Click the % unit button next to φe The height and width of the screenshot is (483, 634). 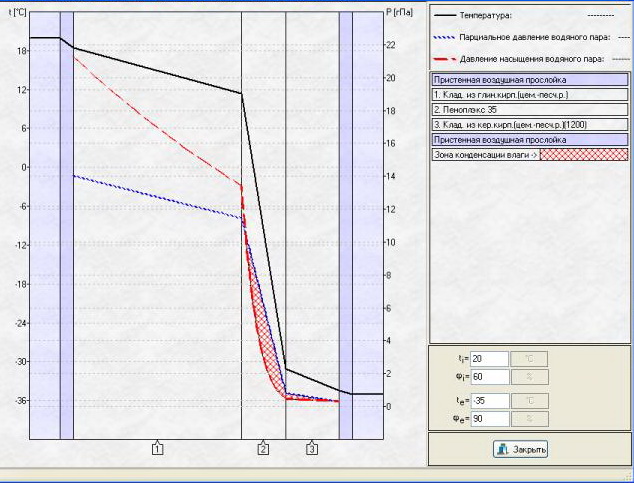click(x=529, y=419)
